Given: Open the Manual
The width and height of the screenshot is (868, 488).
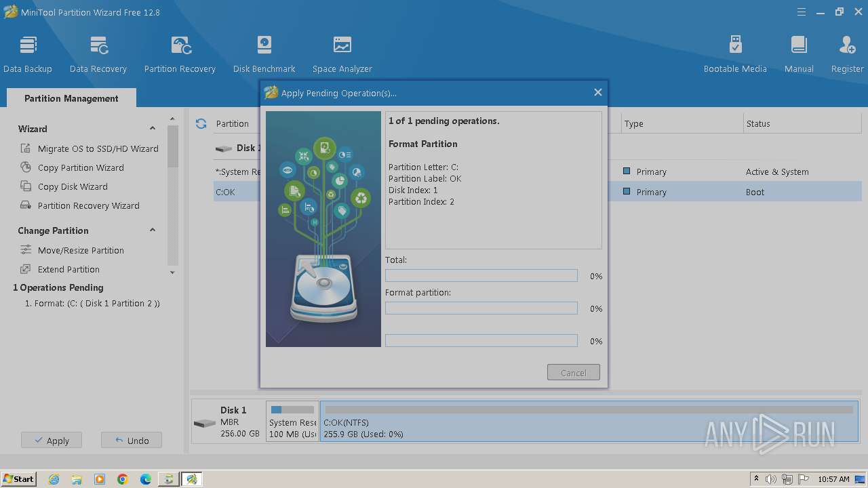Looking at the screenshot, I should pos(799,54).
